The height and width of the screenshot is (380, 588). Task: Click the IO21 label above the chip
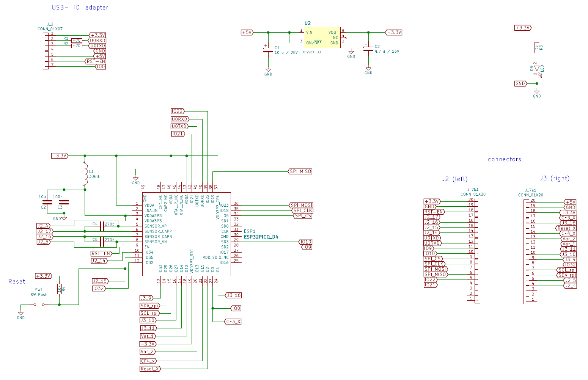tap(178, 134)
